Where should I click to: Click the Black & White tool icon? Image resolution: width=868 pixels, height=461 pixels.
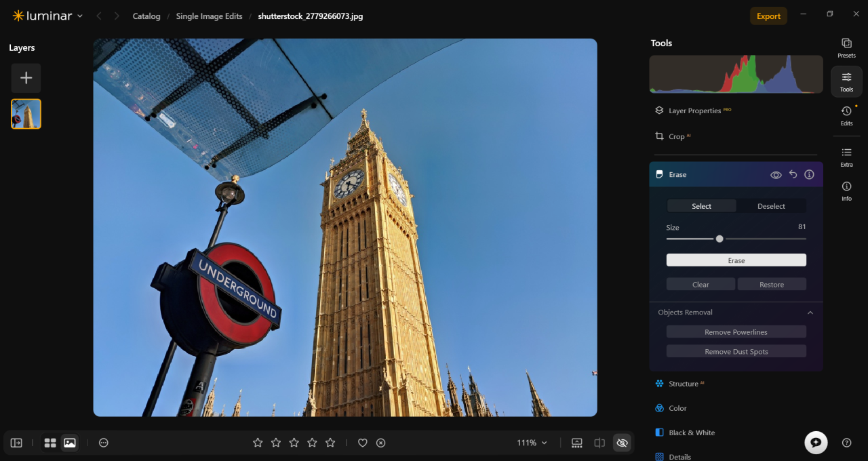point(659,433)
